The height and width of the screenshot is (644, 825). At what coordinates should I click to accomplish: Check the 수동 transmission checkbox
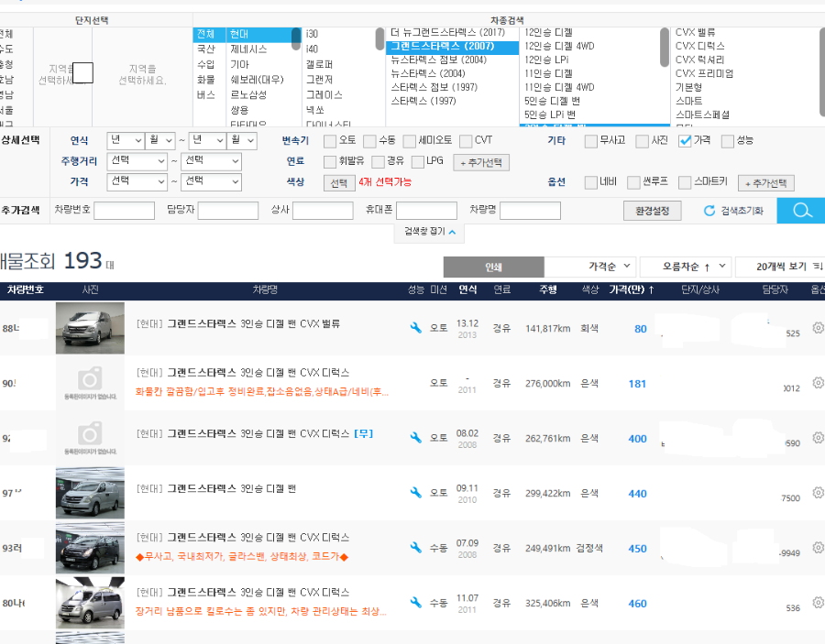coord(370,141)
